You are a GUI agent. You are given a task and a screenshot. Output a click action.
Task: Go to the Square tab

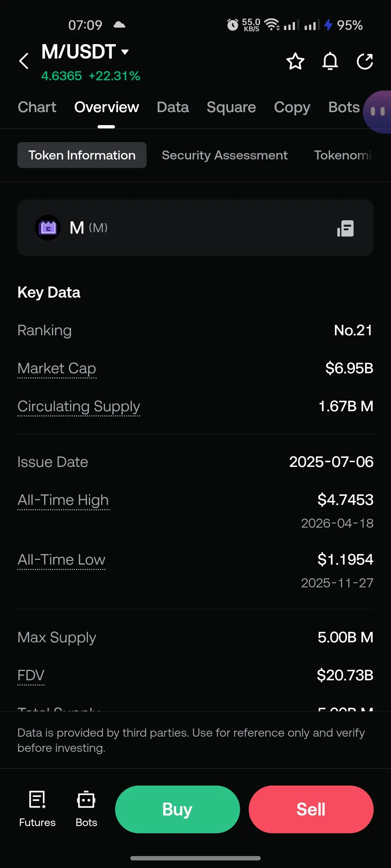pos(231,107)
